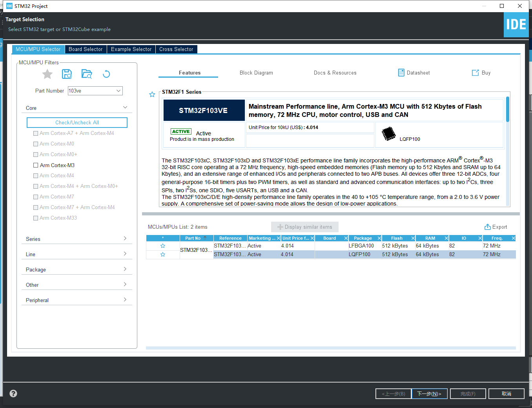Remove the Flash column via its X
Viewport: 532px width, 408px height.
(x=413, y=238)
